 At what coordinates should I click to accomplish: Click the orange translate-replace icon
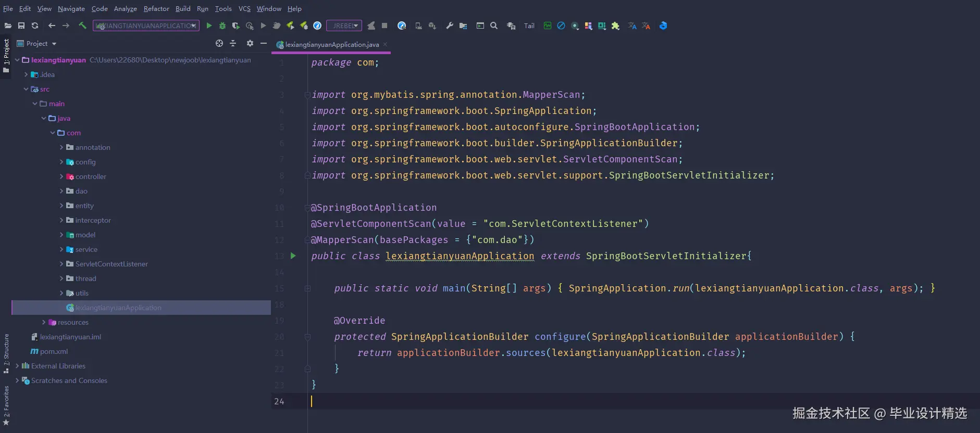tap(646, 26)
